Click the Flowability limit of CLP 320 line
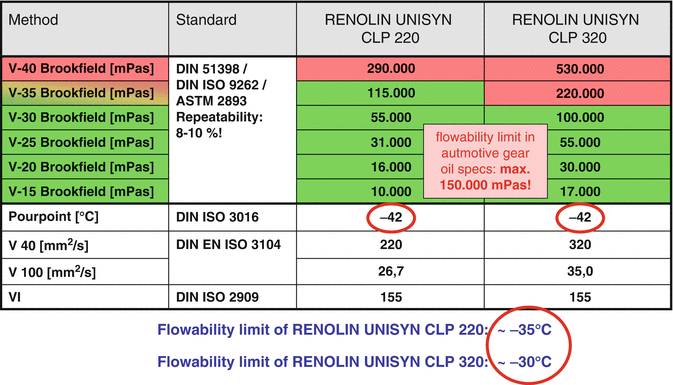Viewport: 673px width, 385px height. coord(354,361)
